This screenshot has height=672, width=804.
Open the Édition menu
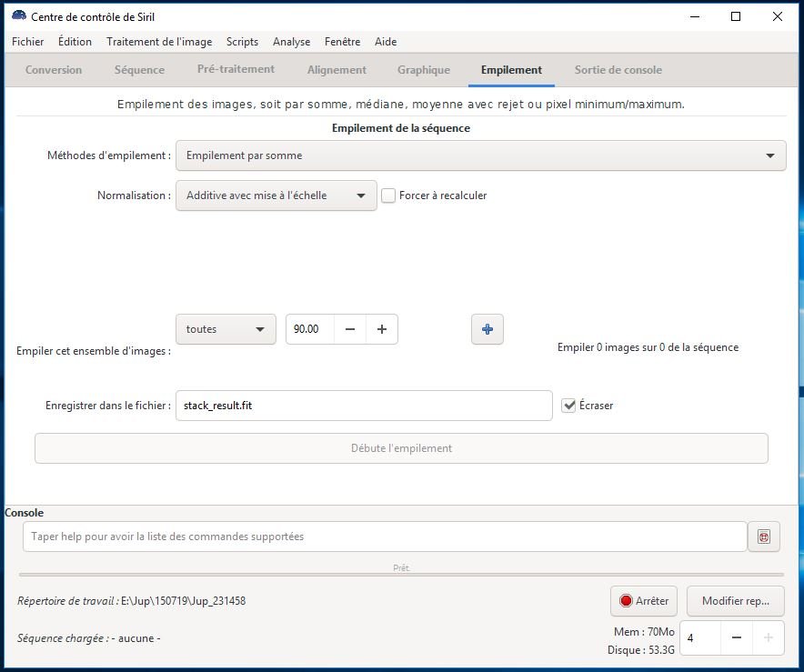(x=75, y=42)
